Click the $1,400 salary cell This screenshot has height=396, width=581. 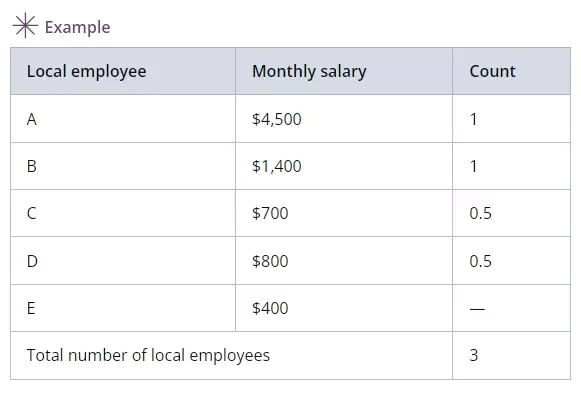point(344,166)
